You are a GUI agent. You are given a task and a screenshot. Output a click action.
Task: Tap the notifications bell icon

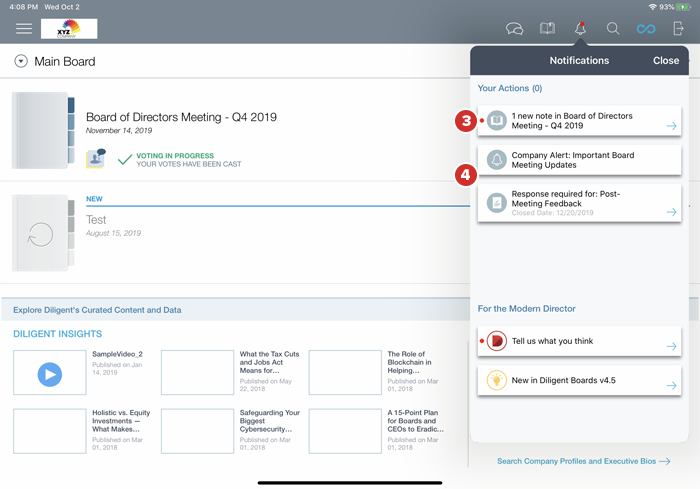580,29
